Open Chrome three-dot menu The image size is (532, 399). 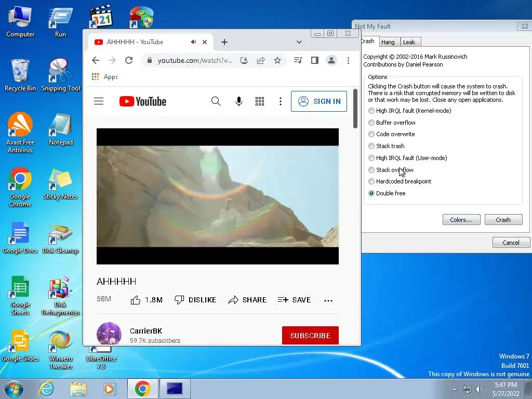(348, 60)
